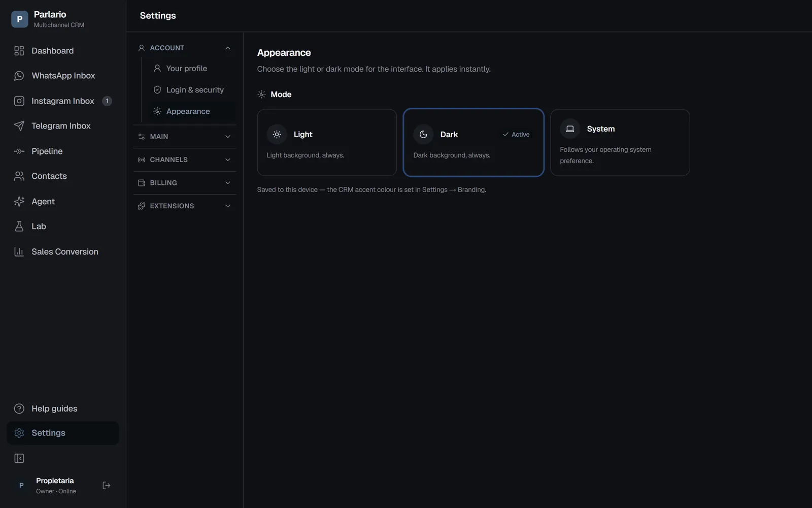Open Help guides
Image resolution: width=812 pixels, height=508 pixels.
pos(63,409)
